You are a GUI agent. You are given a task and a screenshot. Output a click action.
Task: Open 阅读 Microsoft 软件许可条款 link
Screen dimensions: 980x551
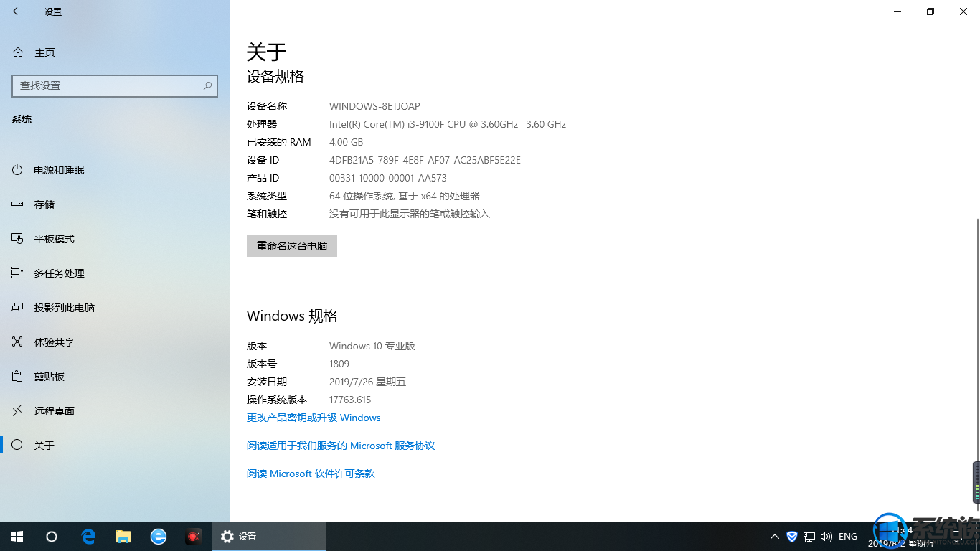click(311, 474)
